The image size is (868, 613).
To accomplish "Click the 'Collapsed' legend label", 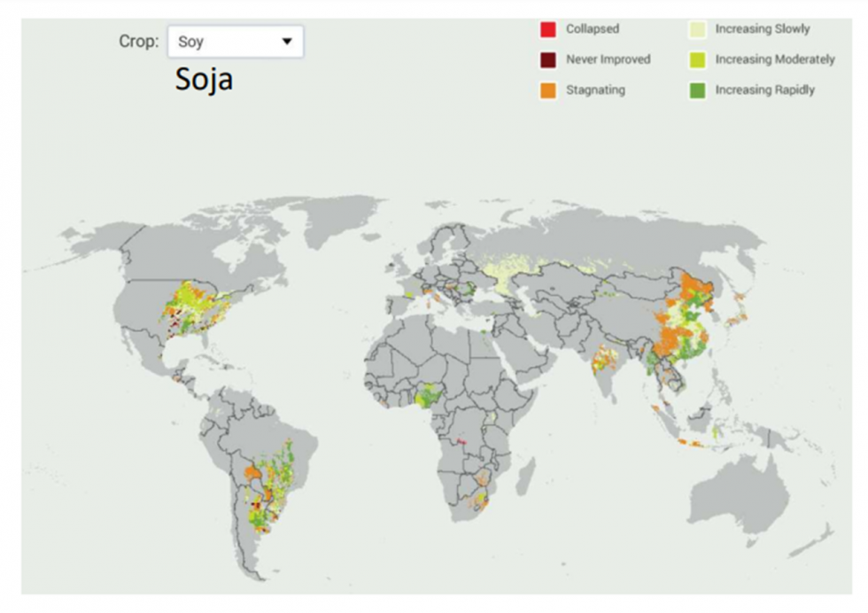I will pos(593,29).
